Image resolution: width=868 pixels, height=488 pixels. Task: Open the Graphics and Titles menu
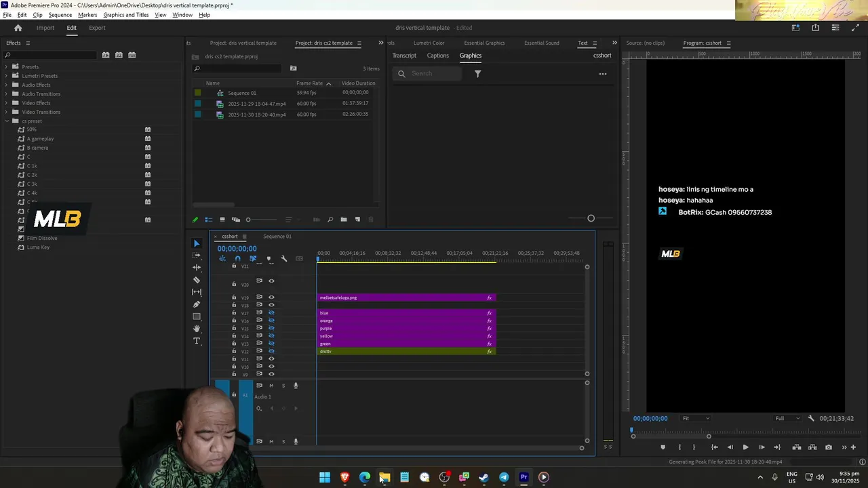point(126,15)
